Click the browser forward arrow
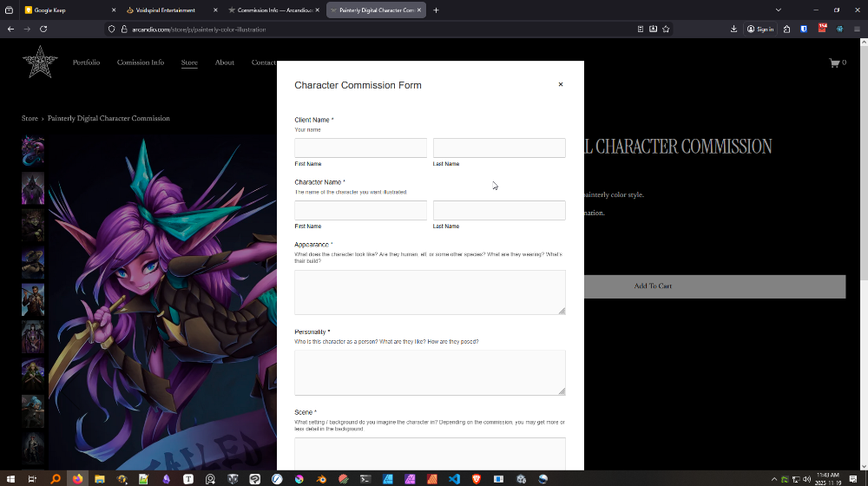 click(x=27, y=29)
